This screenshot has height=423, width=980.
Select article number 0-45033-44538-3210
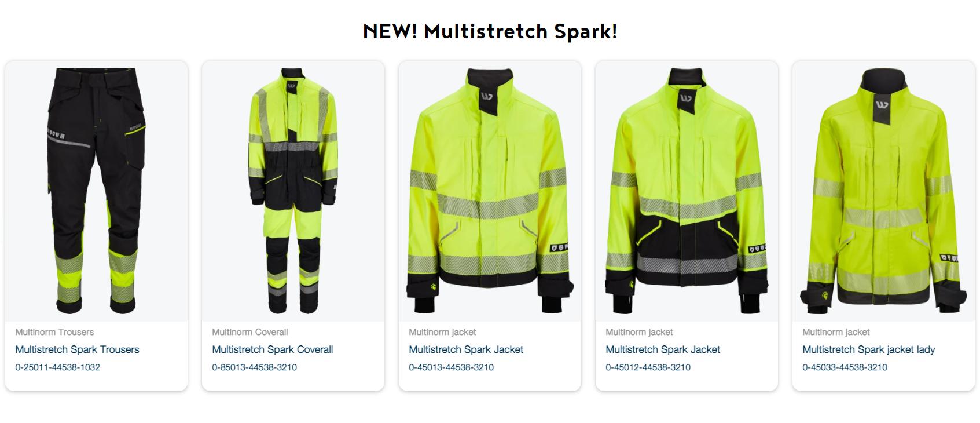click(x=845, y=367)
